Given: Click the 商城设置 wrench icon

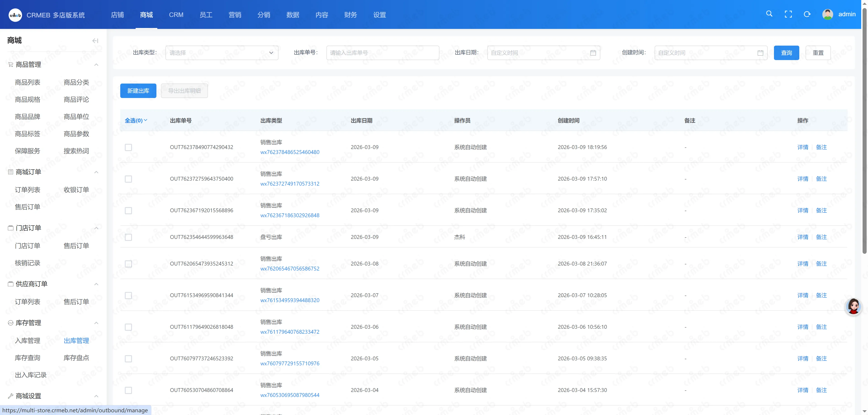Looking at the screenshot, I should (x=11, y=396).
